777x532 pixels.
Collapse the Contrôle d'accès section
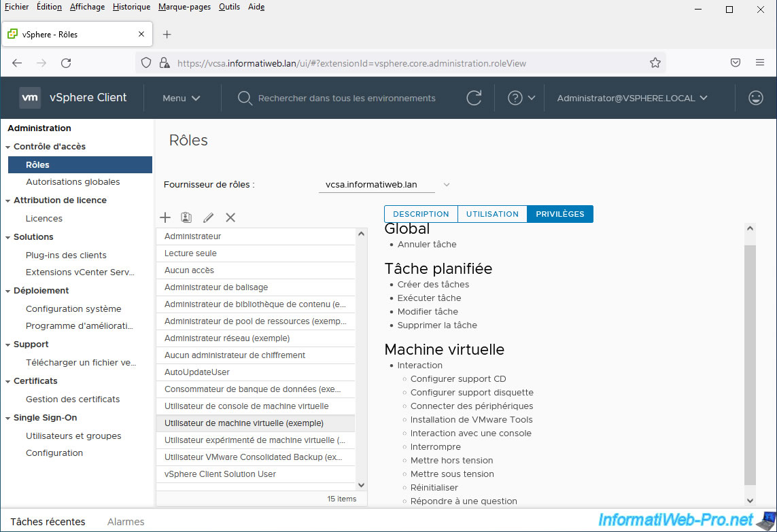click(x=7, y=147)
